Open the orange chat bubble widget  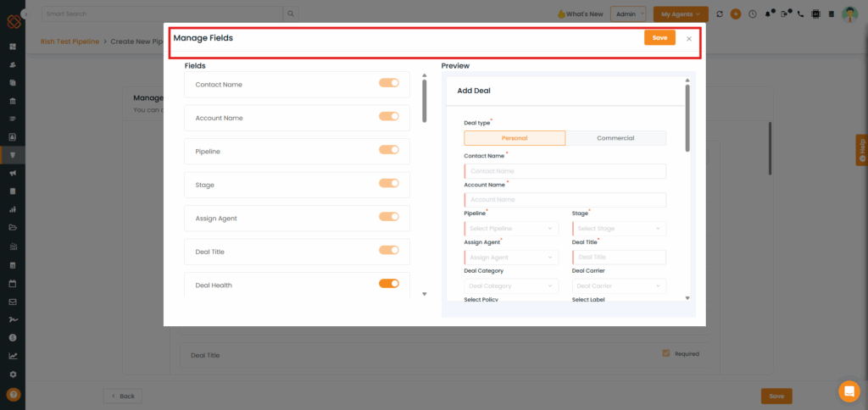coord(849,391)
